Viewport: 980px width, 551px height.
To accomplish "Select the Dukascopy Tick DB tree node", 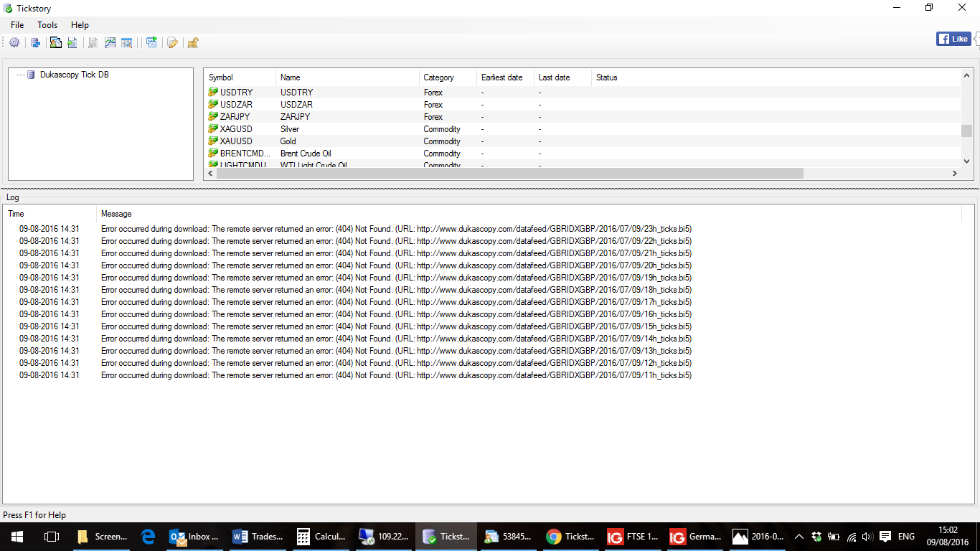I will pyautogui.click(x=75, y=75).
